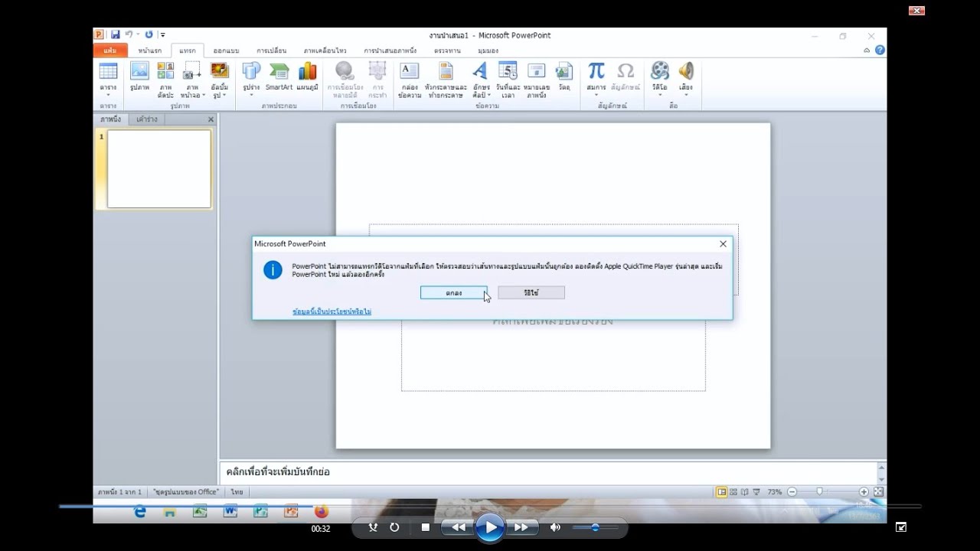Switch to Normal view in status bar
This screenshot has width=980, height=551.
[721, 491]
